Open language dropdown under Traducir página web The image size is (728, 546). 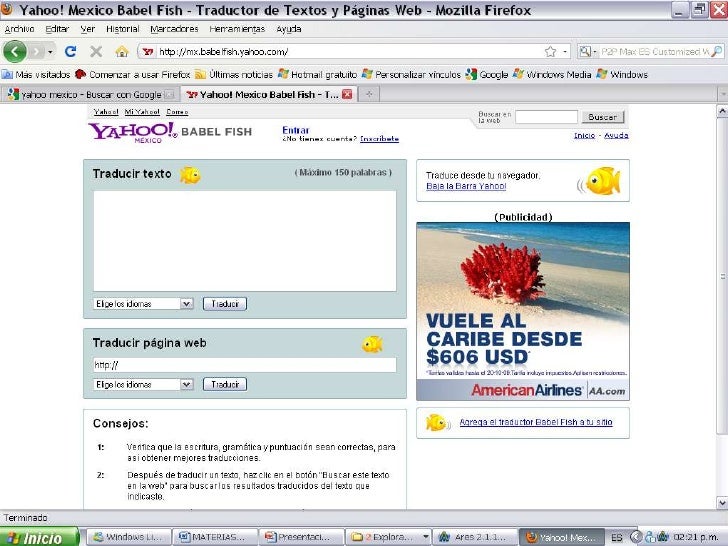(143, 384)
